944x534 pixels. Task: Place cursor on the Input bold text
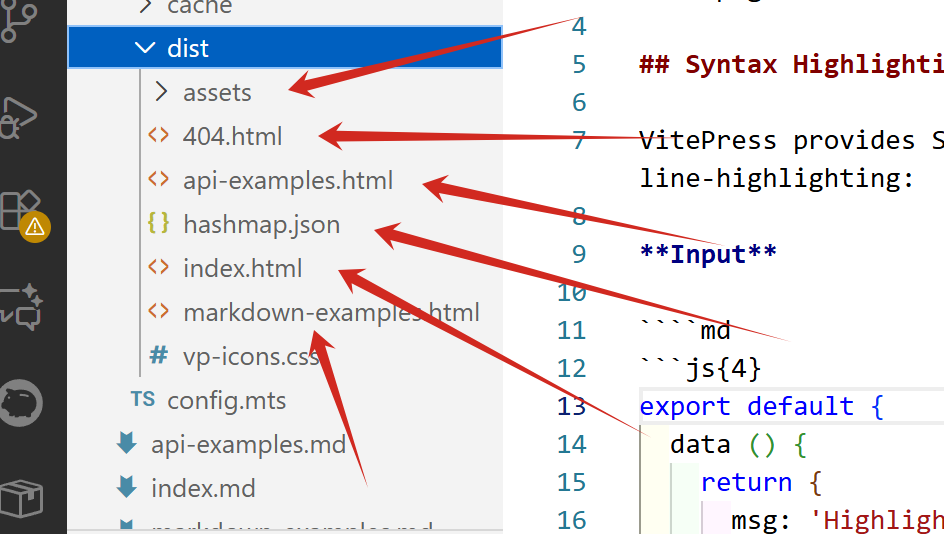click(x=708, y=253)
